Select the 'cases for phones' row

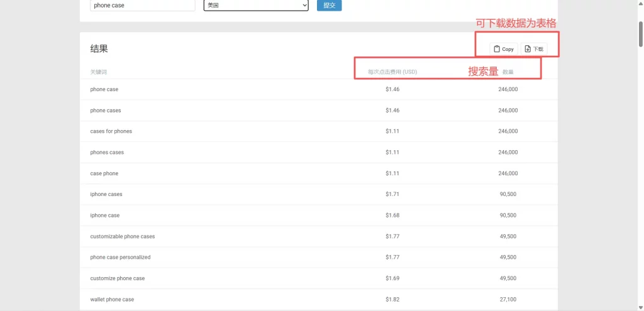point(111,131)
